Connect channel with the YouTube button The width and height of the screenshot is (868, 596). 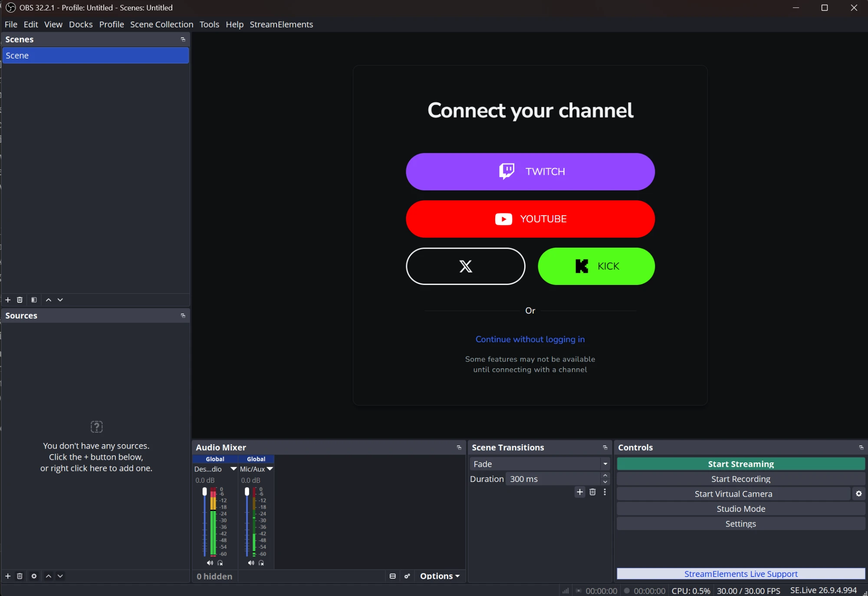[x=530, y=219]
